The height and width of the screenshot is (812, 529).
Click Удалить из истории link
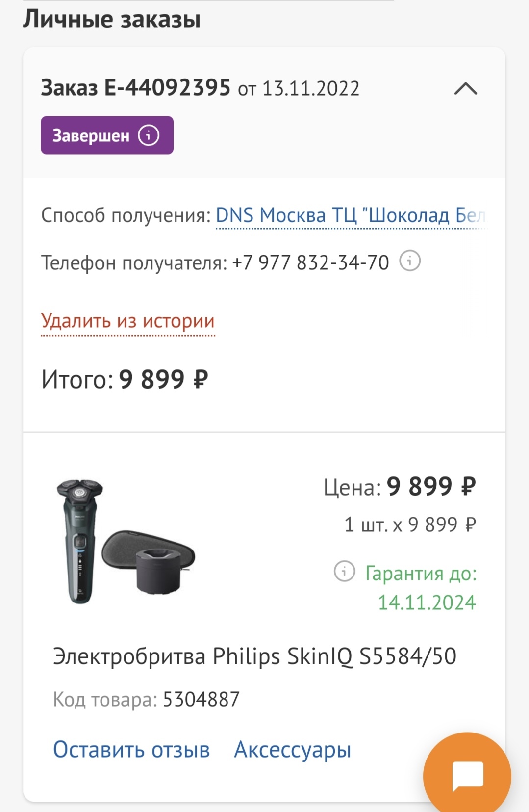pyautogui.click(x=128, y=321)
